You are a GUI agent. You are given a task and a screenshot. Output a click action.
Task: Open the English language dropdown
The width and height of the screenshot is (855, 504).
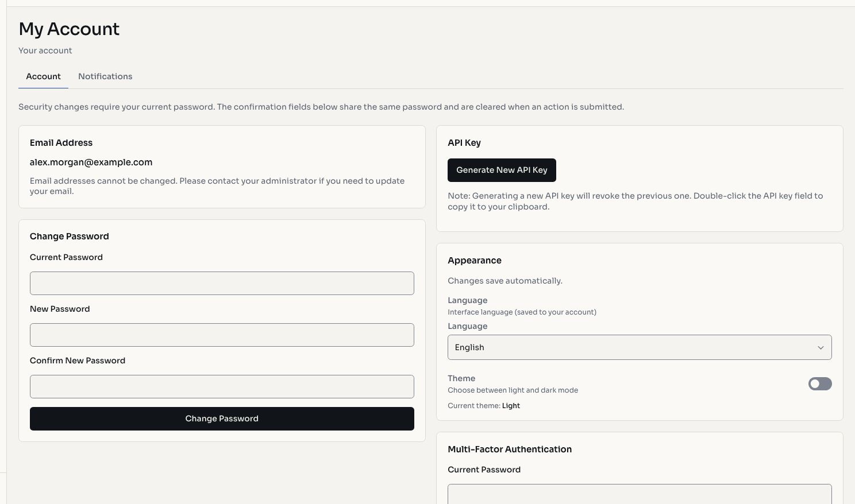coord(640,347)
